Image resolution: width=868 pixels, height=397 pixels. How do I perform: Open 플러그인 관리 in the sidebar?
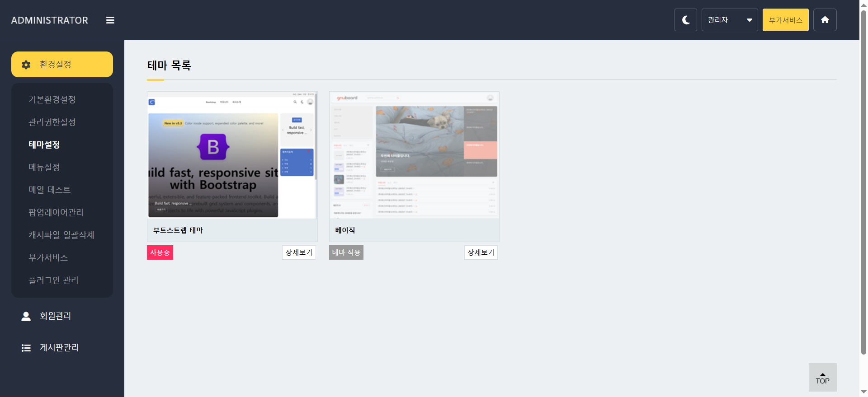(x=53, y=280)
